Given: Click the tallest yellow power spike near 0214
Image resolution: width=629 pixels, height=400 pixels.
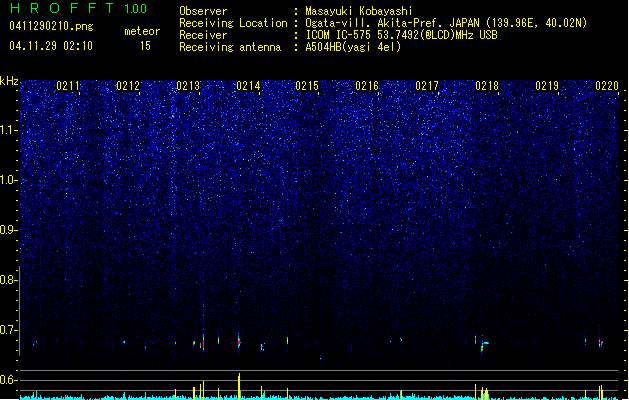Looking at the screenshot, I should pos(239,386).
